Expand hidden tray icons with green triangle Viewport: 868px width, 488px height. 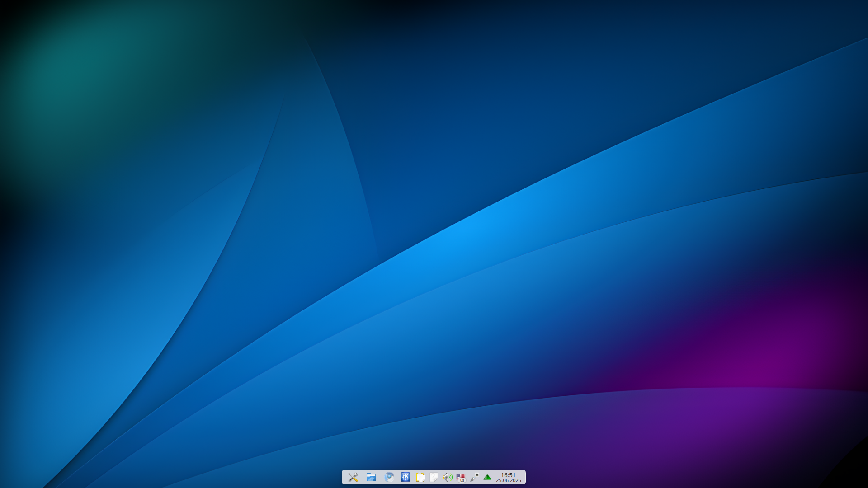click(x=487, y=477)
